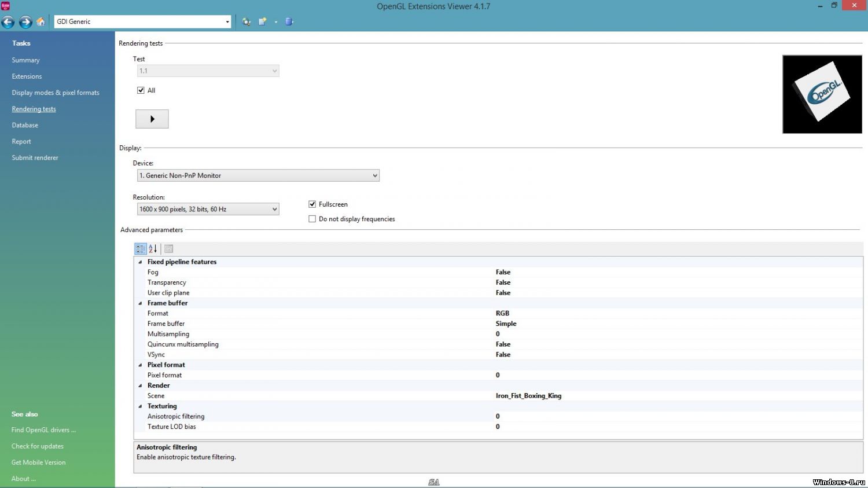This screenshot has height=488, width=868.
Task: Open the Summary task
Action: [25, 60]
